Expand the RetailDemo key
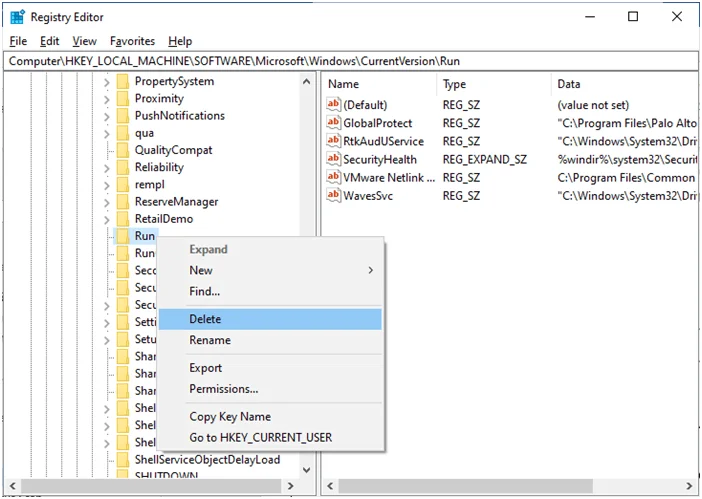The image size is (702, 499). click(x=107, y=220)
